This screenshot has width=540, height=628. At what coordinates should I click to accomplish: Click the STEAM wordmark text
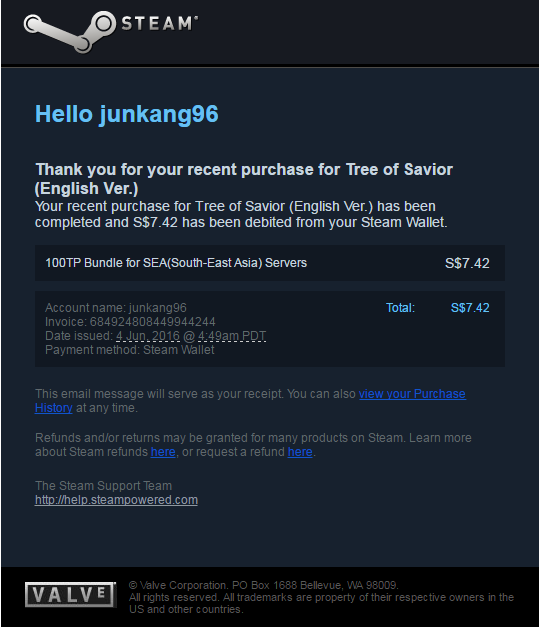pos(159,23)
